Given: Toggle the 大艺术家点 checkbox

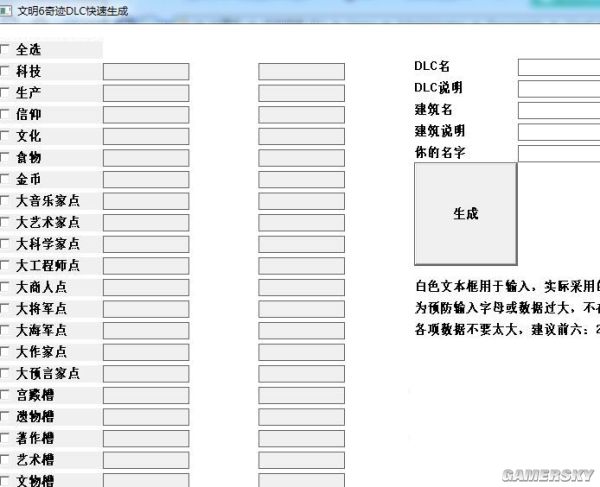Looking at the screenshot, I should (5, 222).
